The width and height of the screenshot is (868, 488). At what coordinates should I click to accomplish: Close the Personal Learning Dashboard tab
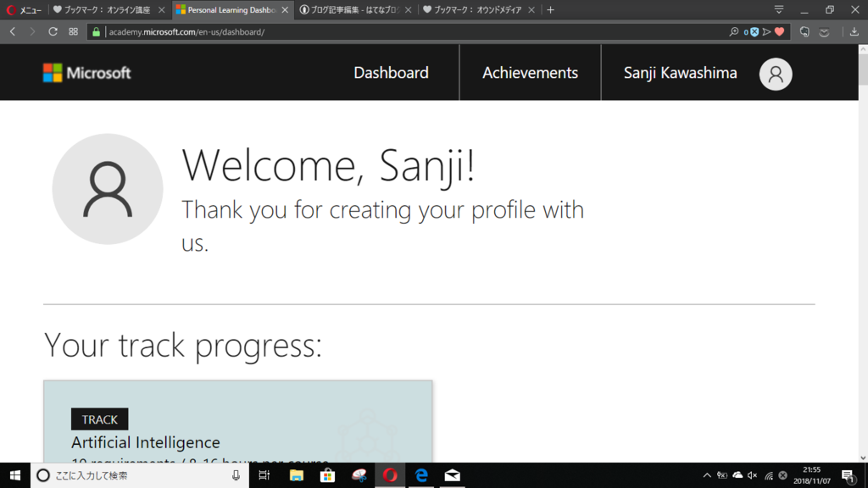pos(285,10)
